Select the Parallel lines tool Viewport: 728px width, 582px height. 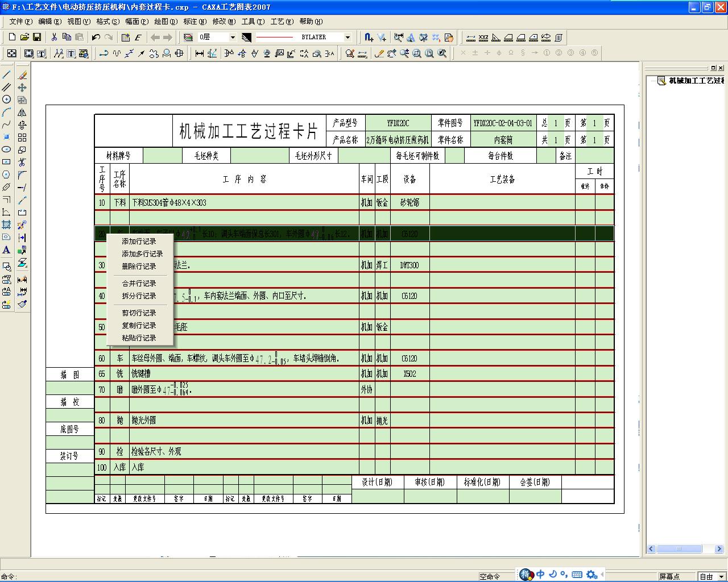click(7, 88)
